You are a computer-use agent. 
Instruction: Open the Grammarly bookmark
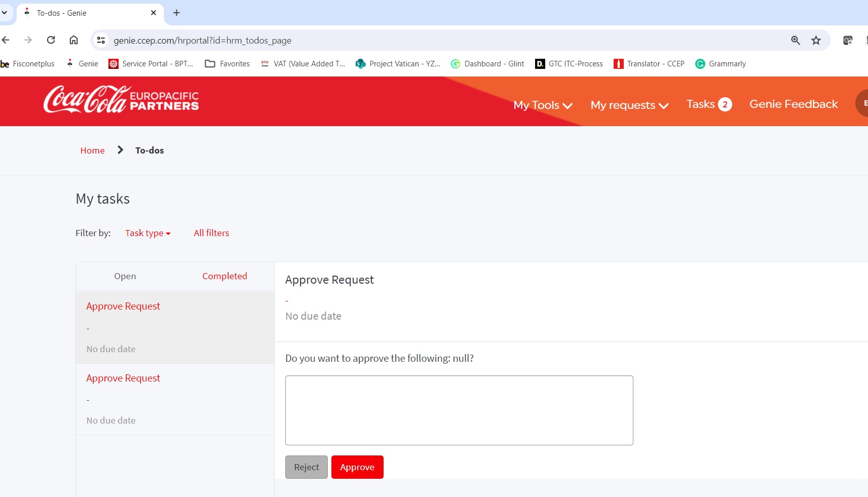pyautogui.click(x=721, y=64)
